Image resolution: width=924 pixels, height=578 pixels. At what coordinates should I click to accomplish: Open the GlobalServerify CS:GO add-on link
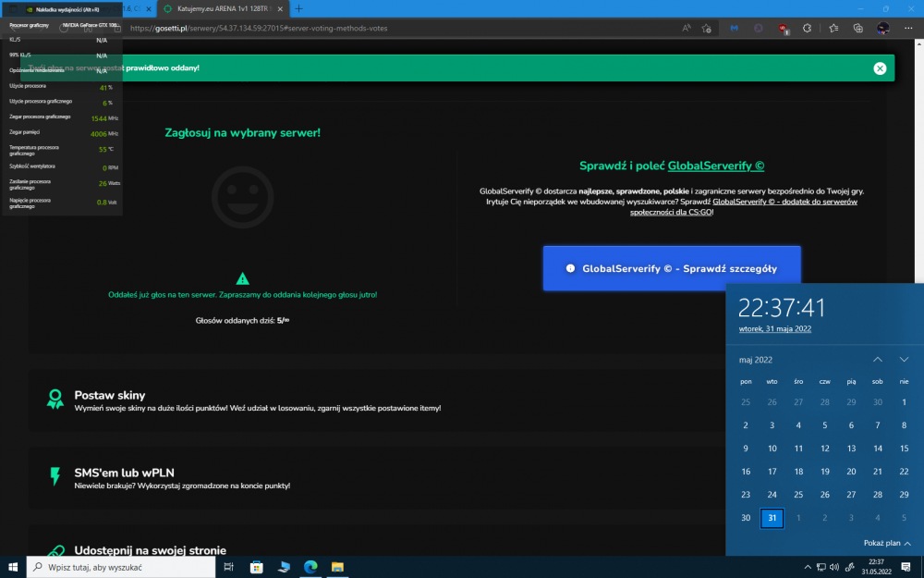tap(743, 206)
